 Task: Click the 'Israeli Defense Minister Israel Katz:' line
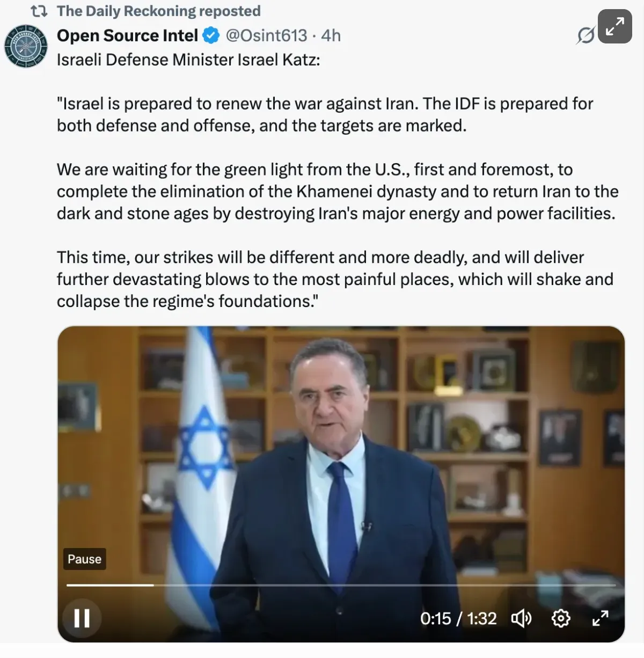[x=188, y=60]
